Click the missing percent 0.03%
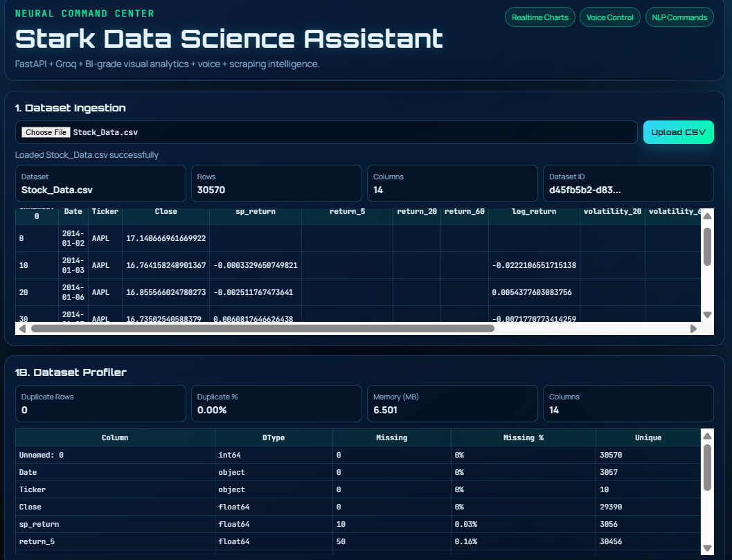This screenshot has height=560, width=732. 466,524
